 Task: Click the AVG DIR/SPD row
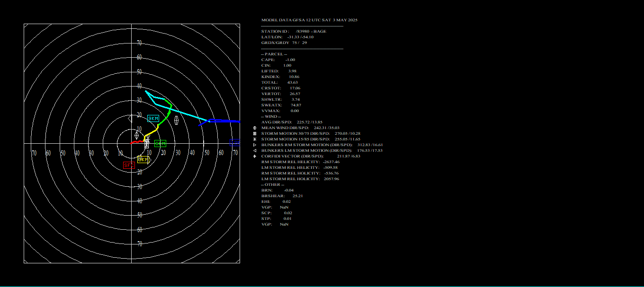(x=292, y=122)
